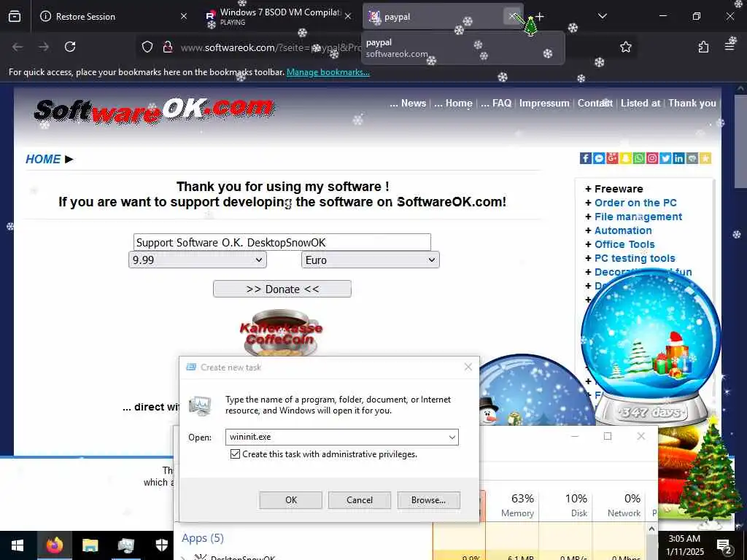Viewport: 747px width, 560px height.
Task: Go back to previous page
Action: pyautogui.click(x=18, y=47)
